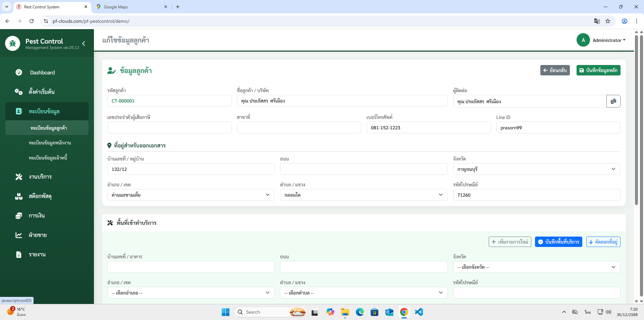Reload the page with the refresh icon
The image size is (644, 320).
[x=32, y=21]
